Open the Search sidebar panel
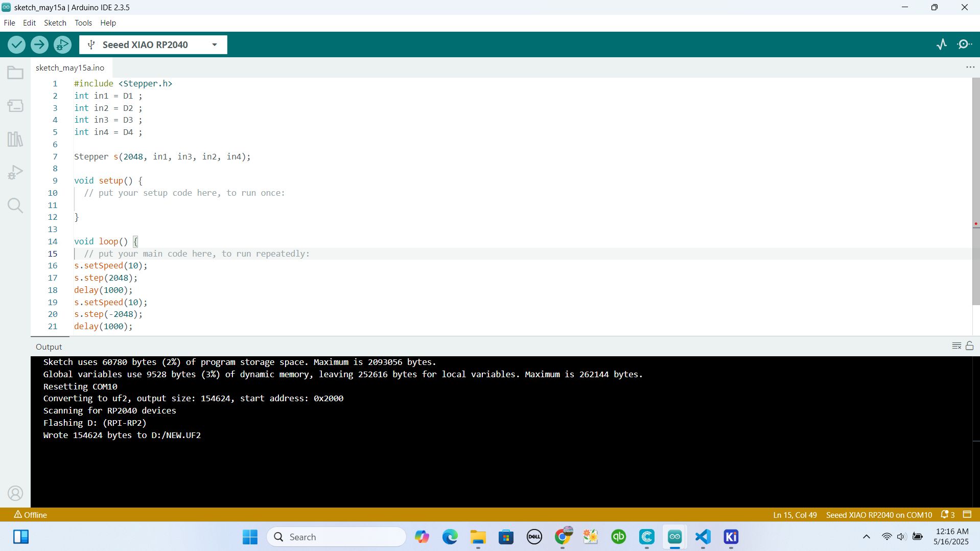The width and height of the screenshot is (980, 551). 15,205
